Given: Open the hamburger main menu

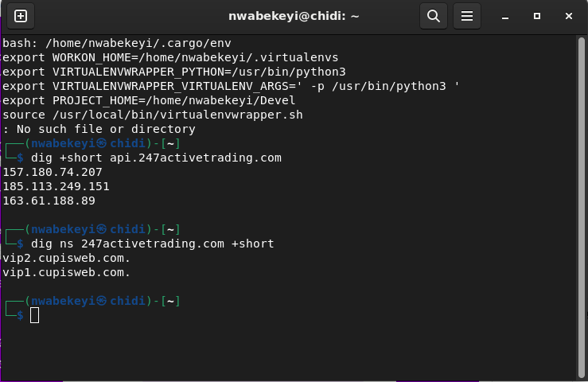Looking at the screenshot, I should [x=467, y=16].
